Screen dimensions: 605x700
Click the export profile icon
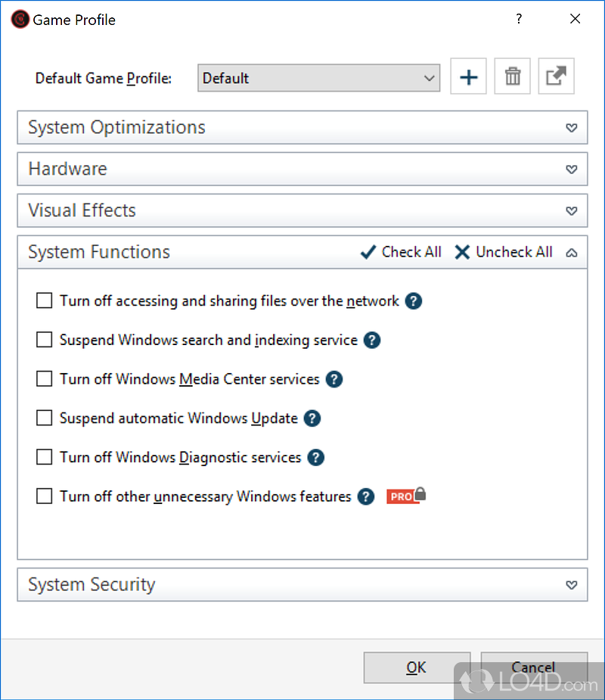[556, 77]
